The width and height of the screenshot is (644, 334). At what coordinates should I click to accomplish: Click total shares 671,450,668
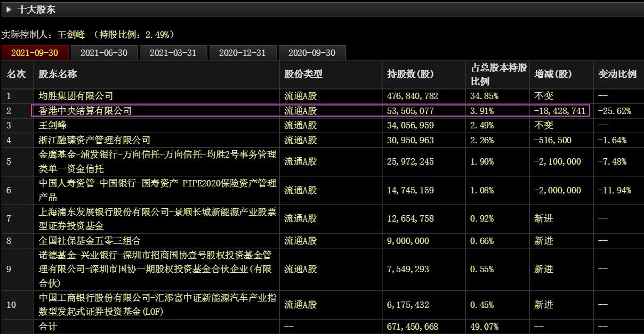point(413,326)
